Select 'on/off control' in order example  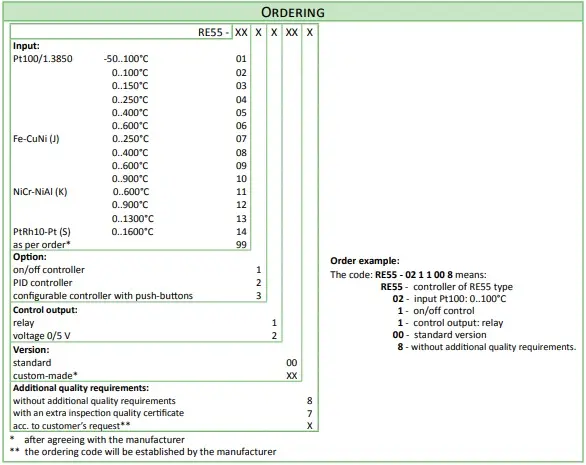click(444, 311)
